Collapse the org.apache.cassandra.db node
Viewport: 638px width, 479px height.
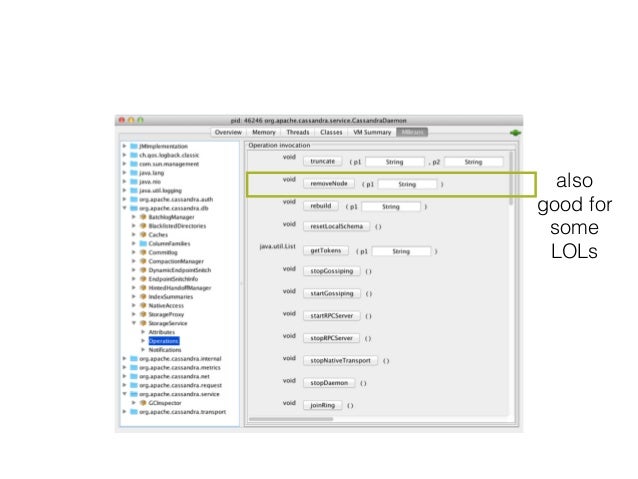pyautogui.click(x=125, y=208)
